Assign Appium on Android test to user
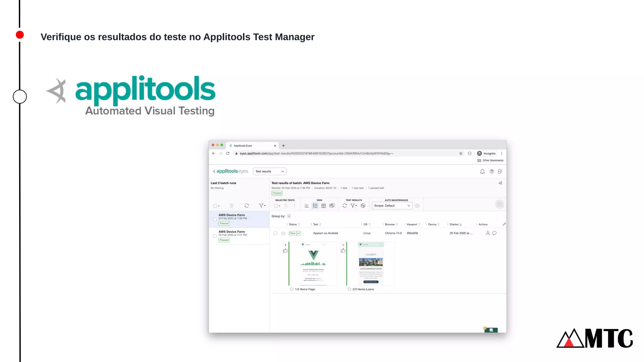Image resolution: width=644 pixels, height=362 pixels. (x=488, y=233)
